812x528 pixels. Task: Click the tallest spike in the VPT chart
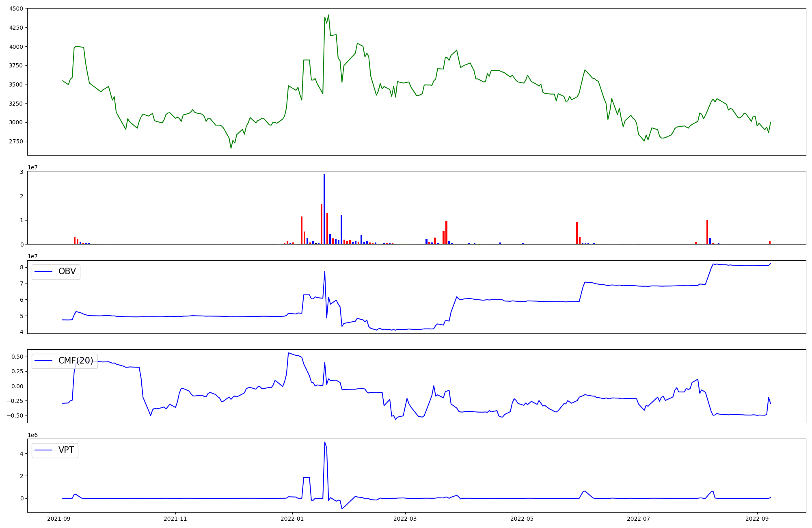325,442
